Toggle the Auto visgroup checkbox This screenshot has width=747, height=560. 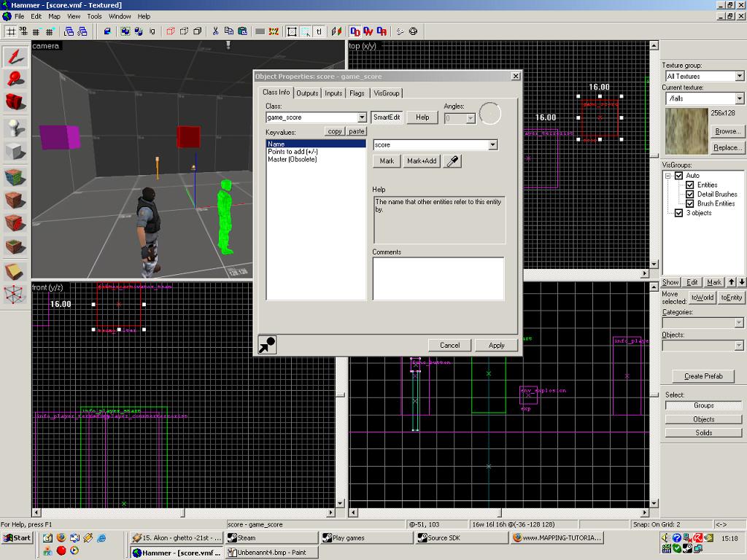[x=679, y=176]
